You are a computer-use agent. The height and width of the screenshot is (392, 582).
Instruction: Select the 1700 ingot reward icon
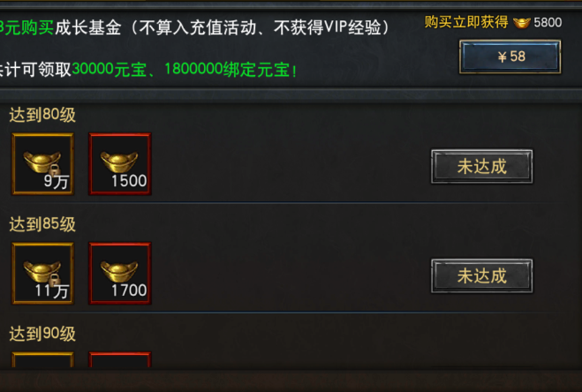(120, 273)
